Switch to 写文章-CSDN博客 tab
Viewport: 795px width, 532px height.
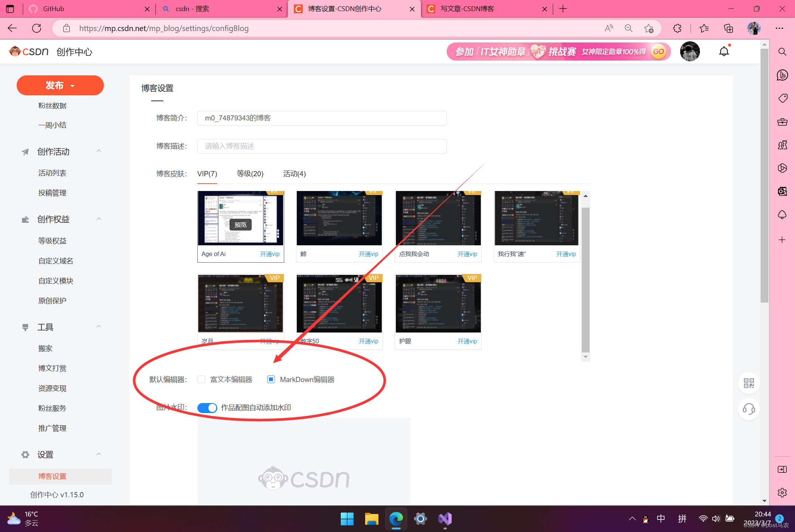(x=487, y=9)
